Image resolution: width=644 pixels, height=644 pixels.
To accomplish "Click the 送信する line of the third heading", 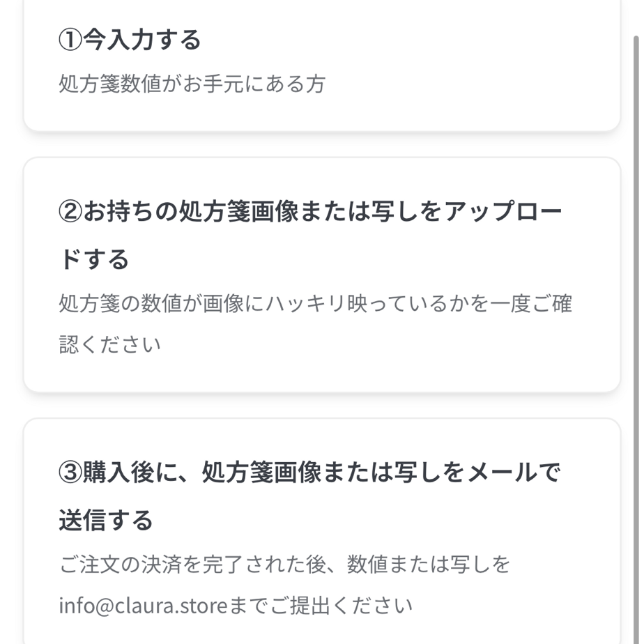I will click(106, 520).
